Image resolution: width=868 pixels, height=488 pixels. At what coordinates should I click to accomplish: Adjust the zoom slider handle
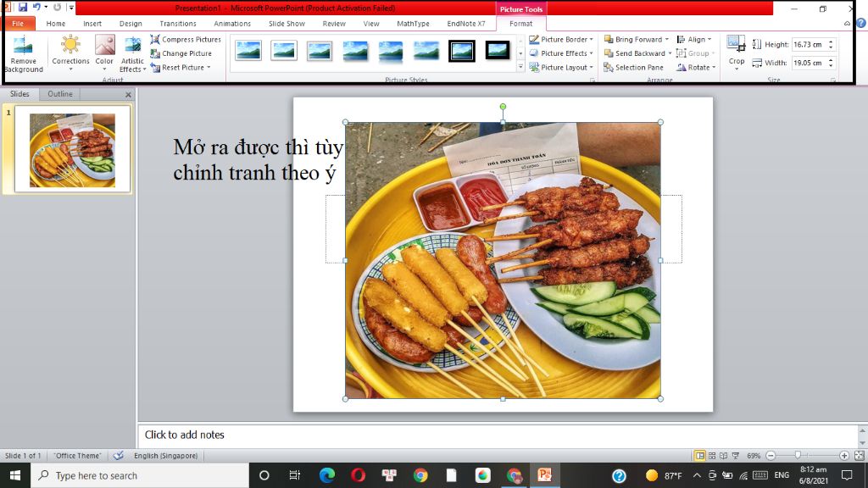point(798,455)
